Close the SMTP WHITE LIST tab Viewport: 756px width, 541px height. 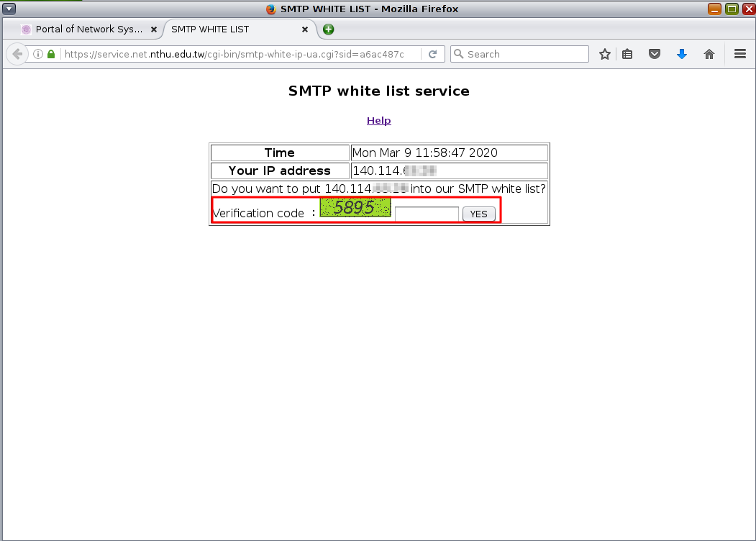pyautogui.click(x=305, y=29)
